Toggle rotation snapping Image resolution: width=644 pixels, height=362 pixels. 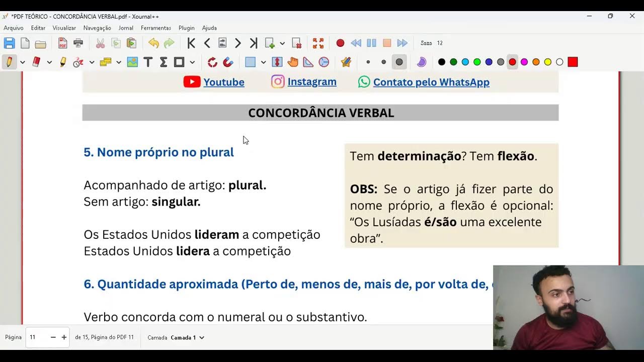[212, 62]
